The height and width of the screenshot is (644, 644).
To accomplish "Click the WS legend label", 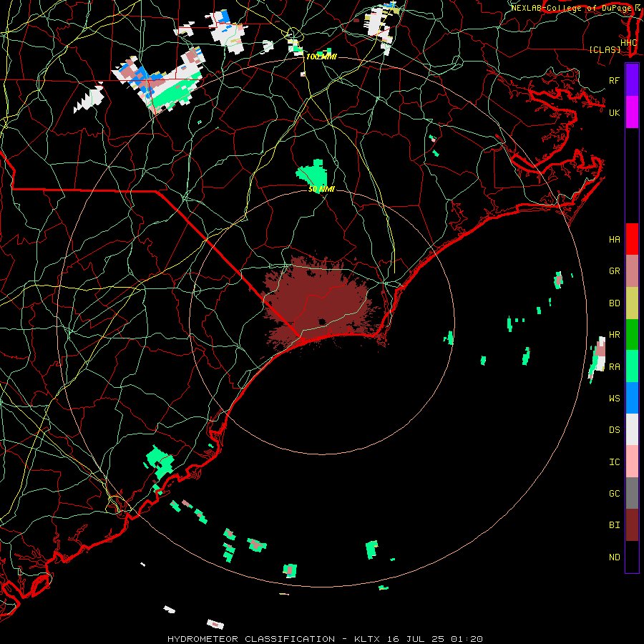I will 614,399.
